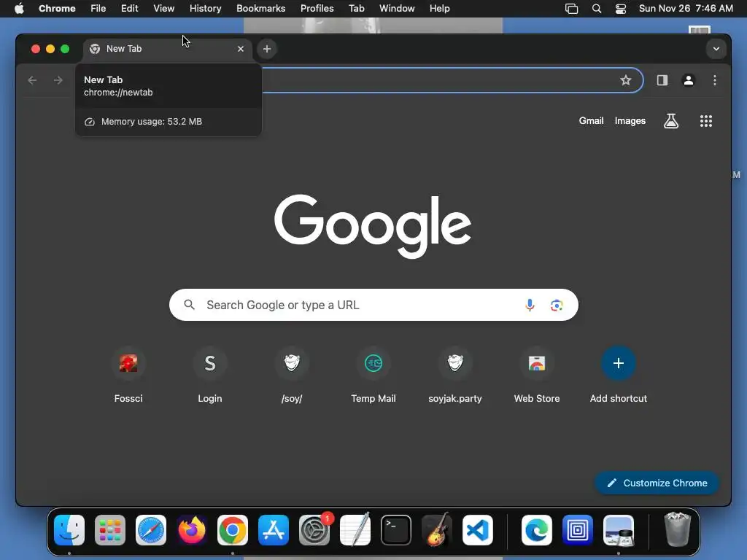
Task: Open the Chrome side panel
Action: (662, 80)
